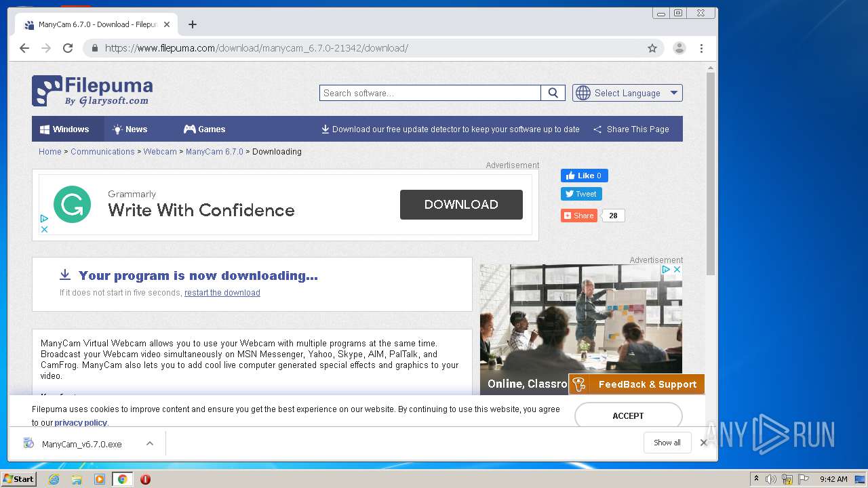
Task: Open a new tab with the plus icon
Action: point(193,24)
